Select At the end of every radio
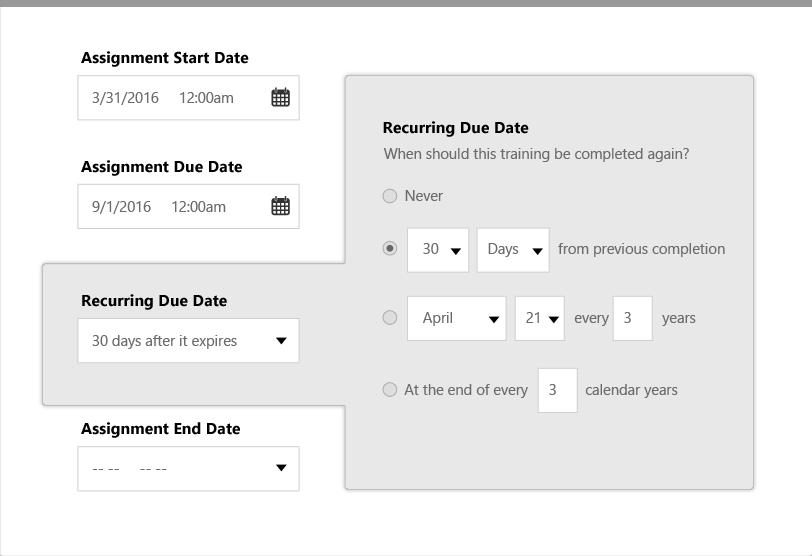 [x=390, y=390]
